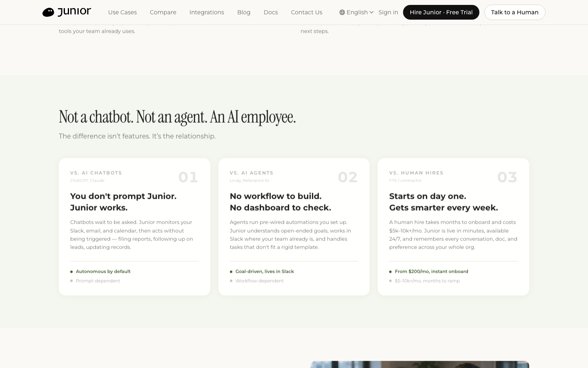Click '$5–10k+/mo, months to ramp' bullet
This screenshot has height=368, width=588.
click(427, 281)
